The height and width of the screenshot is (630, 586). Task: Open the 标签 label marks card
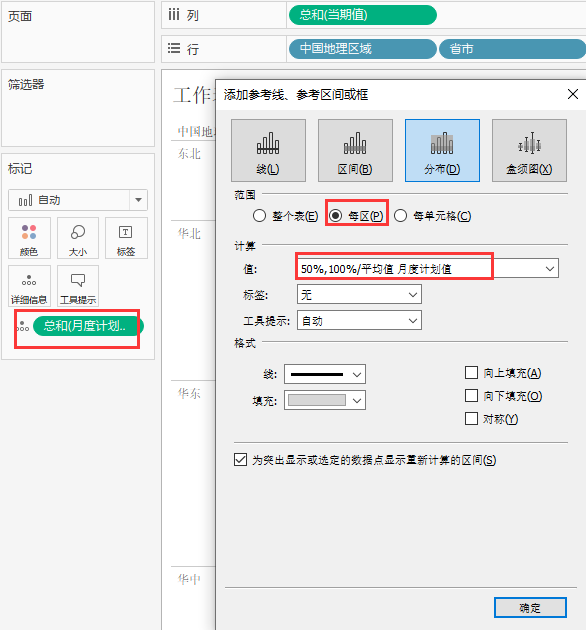[126, 238]
